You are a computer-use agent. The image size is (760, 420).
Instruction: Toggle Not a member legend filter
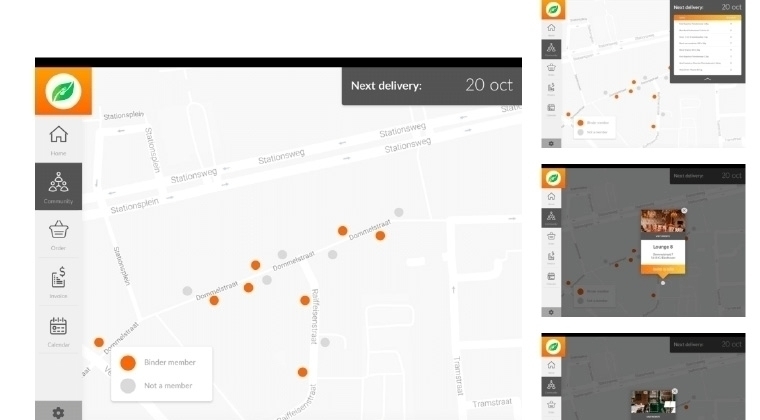[129, 385]
